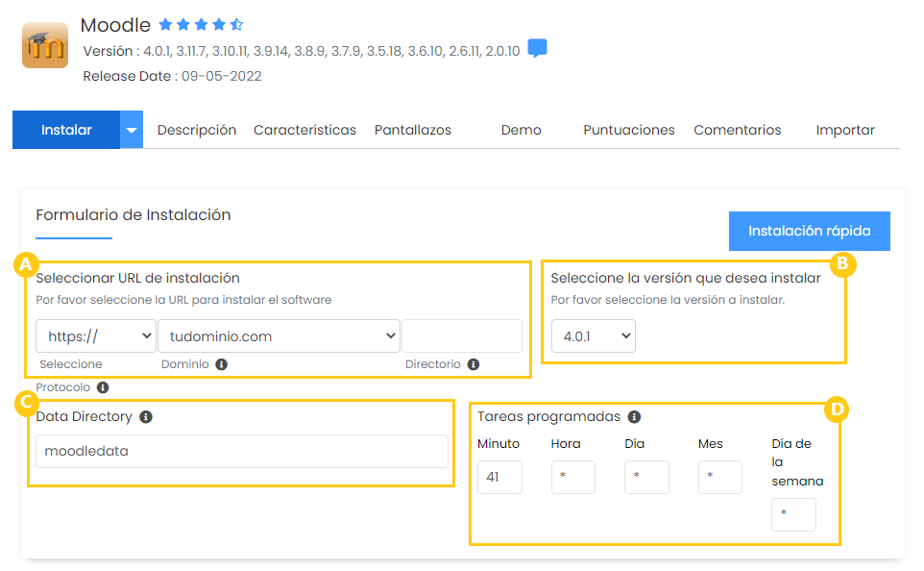The height and width of the screenshot is (571, 924).
Task: Click the empty Directorio input field
Action: coord(462,336)
